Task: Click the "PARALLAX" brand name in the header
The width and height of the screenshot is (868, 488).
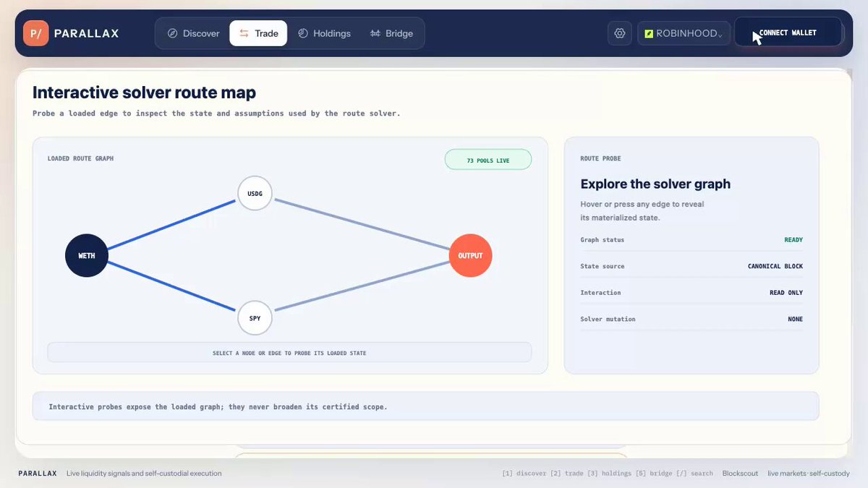Action: 86,33
